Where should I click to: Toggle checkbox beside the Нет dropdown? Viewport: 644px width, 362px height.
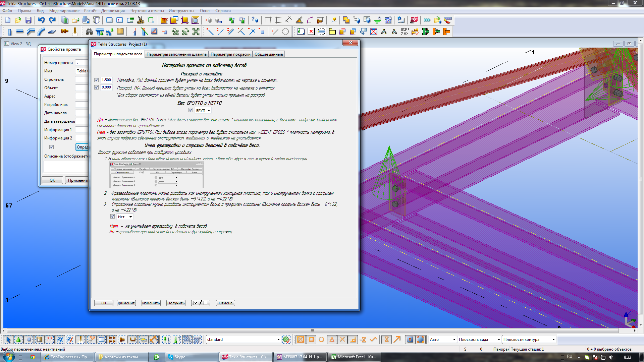click(x=113, y=217)
